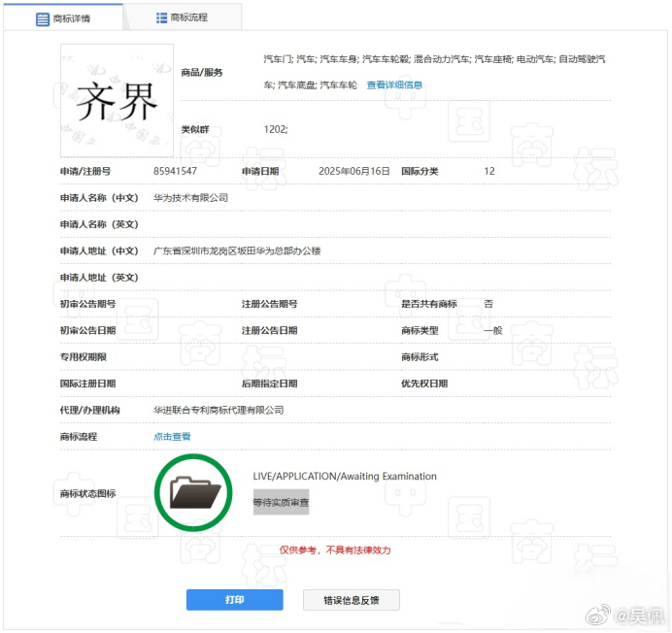Click the 商标详情 tab document icon
This screenshot has width=672, height=633.
(43, 18)
